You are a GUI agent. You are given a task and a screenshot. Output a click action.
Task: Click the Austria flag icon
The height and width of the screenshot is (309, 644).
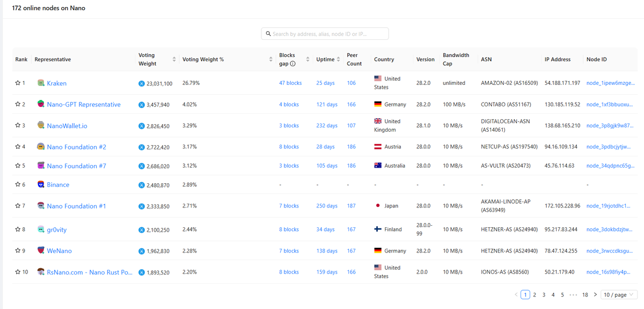click(378, 147)
